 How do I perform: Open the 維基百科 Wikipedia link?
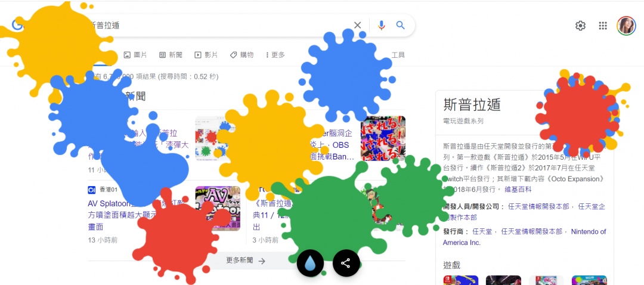coord(518,190)
